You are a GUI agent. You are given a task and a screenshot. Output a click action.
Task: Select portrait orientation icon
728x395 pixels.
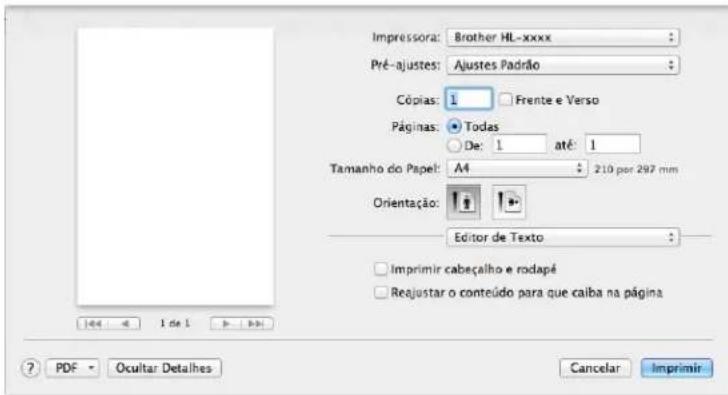(463, 202)
